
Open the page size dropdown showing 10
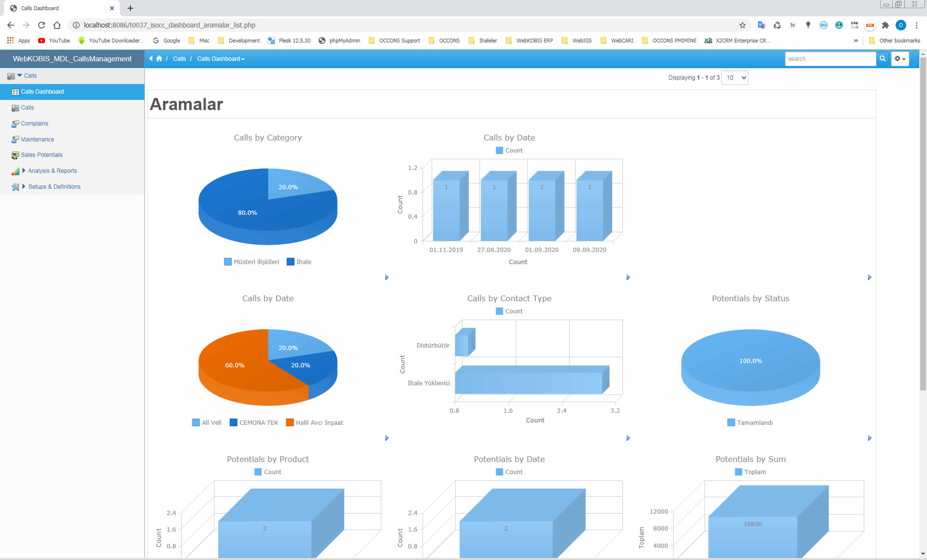[x=735, y=78]
